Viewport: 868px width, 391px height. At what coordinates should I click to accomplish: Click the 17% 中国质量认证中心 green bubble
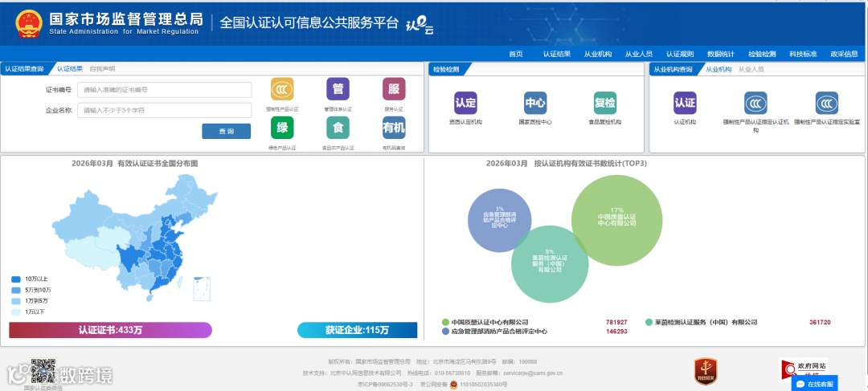pos(617,220)
